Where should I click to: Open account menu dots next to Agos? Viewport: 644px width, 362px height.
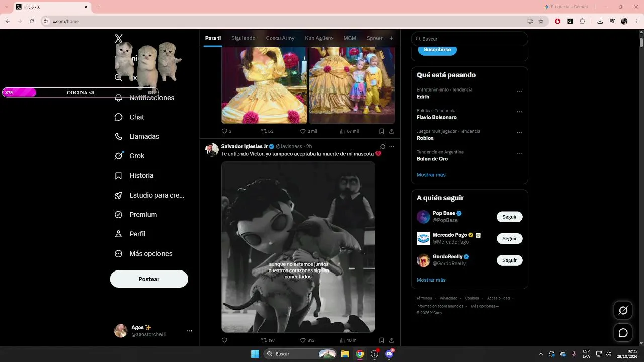click(190, 331)
